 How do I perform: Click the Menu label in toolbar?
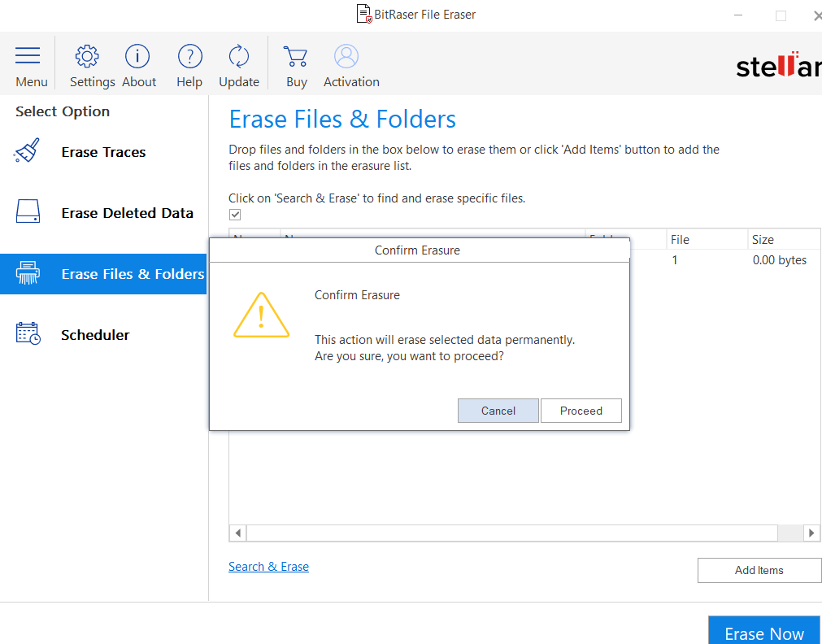(x=32, y=82)
